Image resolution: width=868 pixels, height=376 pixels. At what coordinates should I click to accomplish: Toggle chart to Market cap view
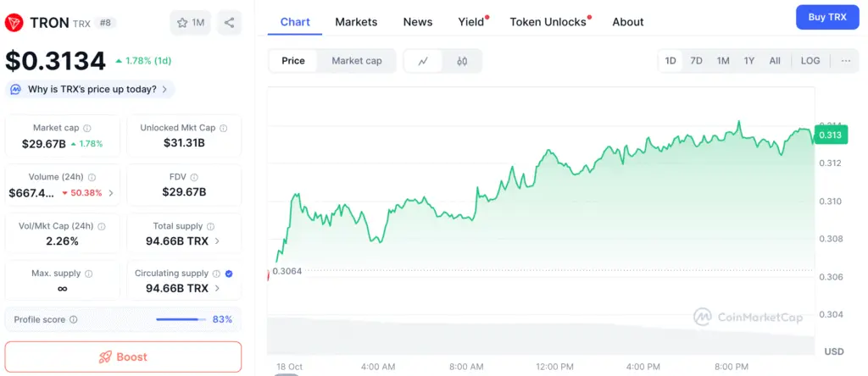[x=356, y=61]
